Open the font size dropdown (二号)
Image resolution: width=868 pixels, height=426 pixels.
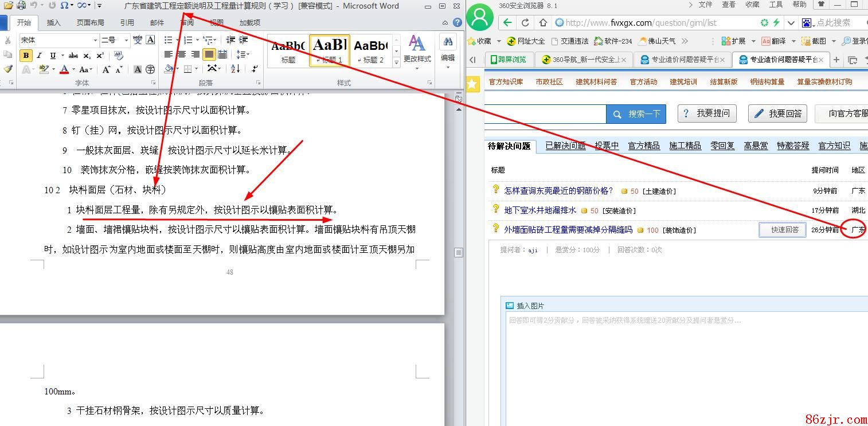(x=127, y=40)
